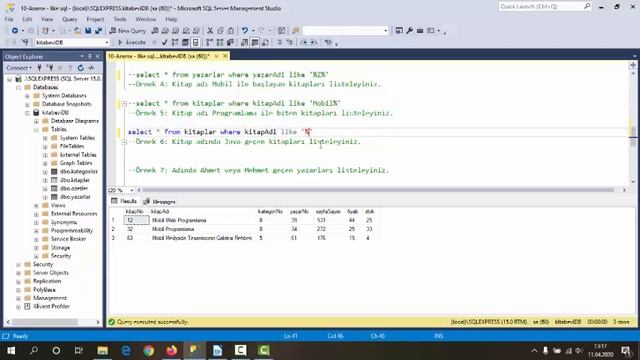Open the File menu
This screenshot has height=360, width=640.
point(9,19)
